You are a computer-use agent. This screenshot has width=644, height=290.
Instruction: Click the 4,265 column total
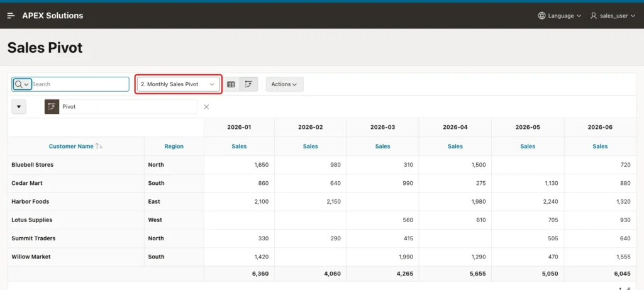pyautogui.click(x=406, y=274)
